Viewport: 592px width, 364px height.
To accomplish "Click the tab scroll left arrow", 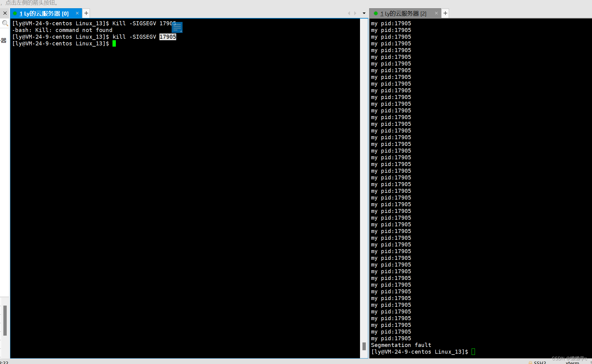I will click(349, 13).
